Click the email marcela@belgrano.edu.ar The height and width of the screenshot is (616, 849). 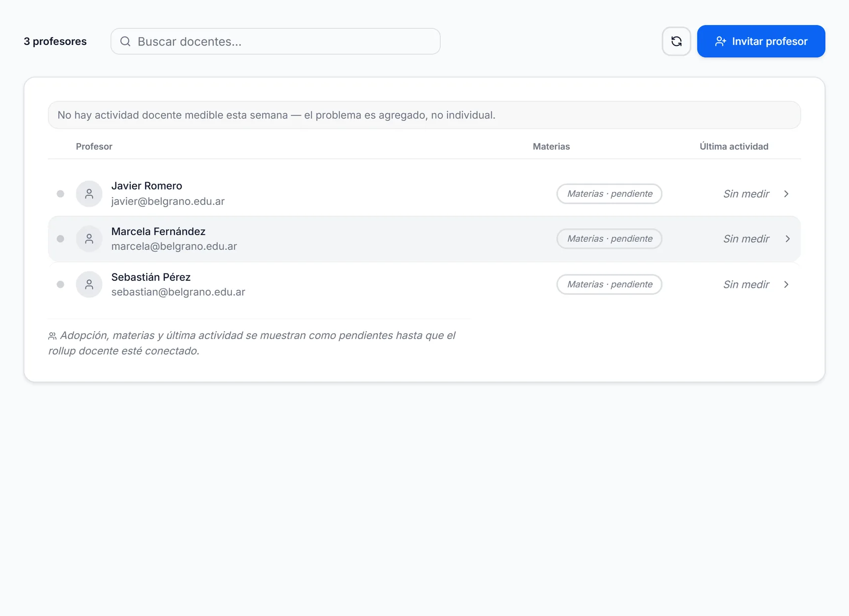pyautogui.click(x=174, y=246)
